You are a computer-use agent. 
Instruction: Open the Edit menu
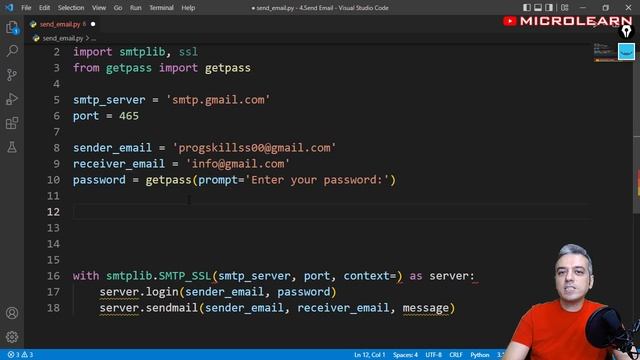(x=44, y=8)
